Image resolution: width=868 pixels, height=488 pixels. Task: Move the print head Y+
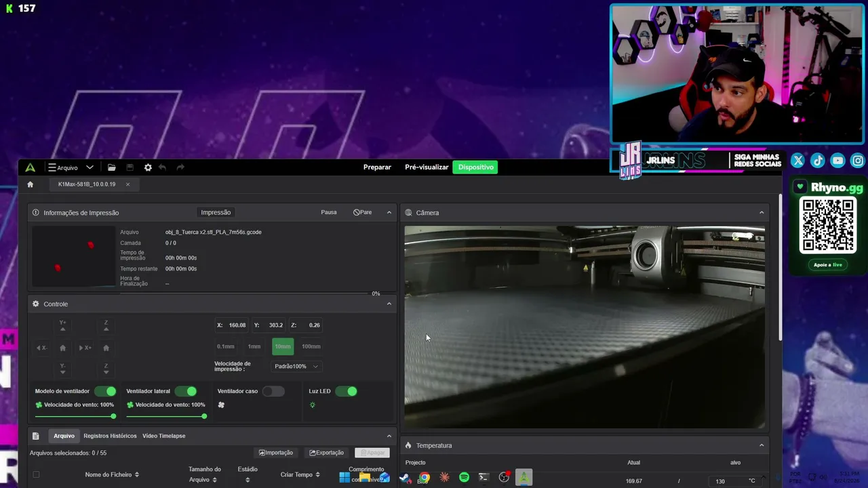click(x=63, y=326)
